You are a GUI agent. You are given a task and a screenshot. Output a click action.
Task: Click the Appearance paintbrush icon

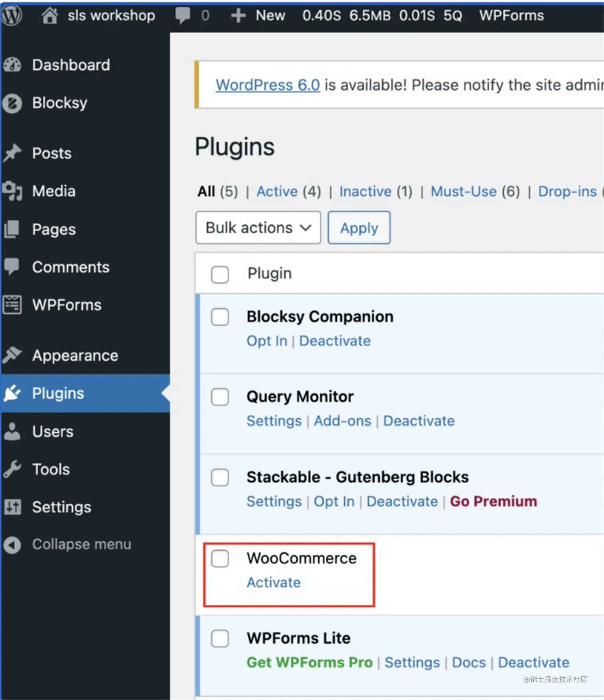click(x=12, y=355)
